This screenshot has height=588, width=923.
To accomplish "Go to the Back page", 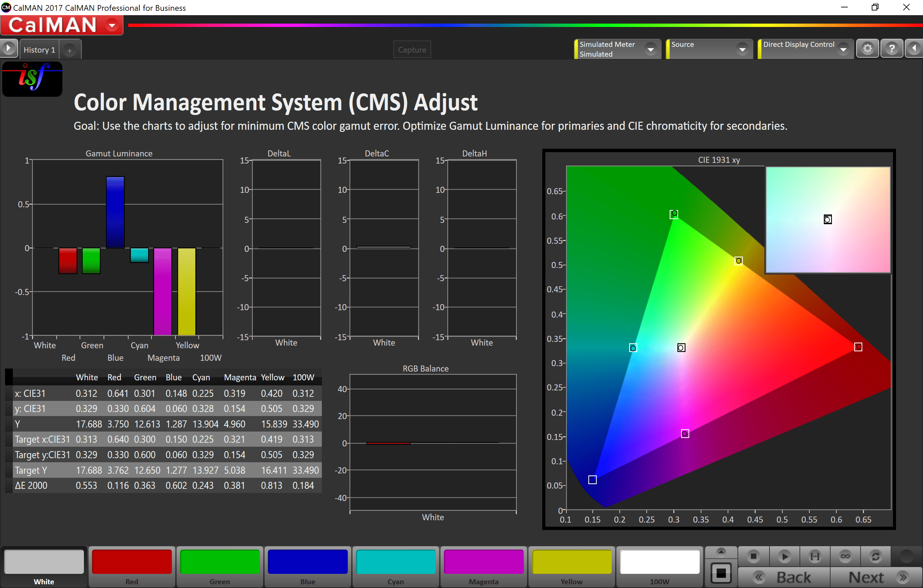I will [784, 577].
